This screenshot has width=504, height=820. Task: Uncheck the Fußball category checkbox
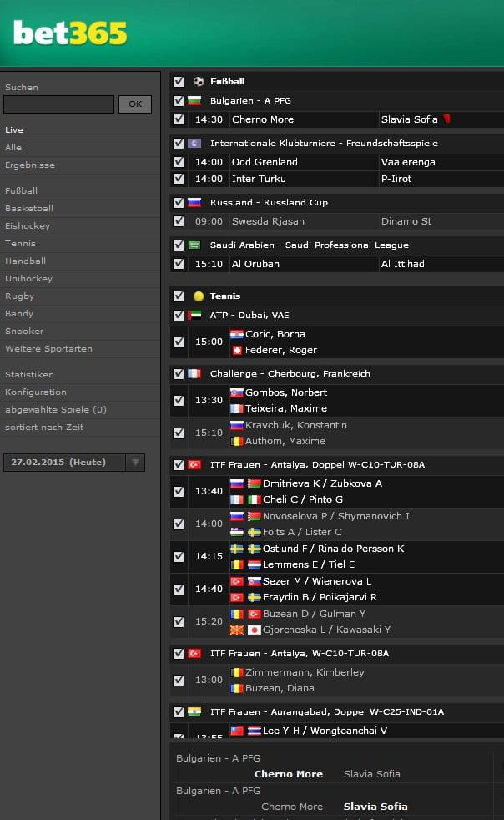179,82
